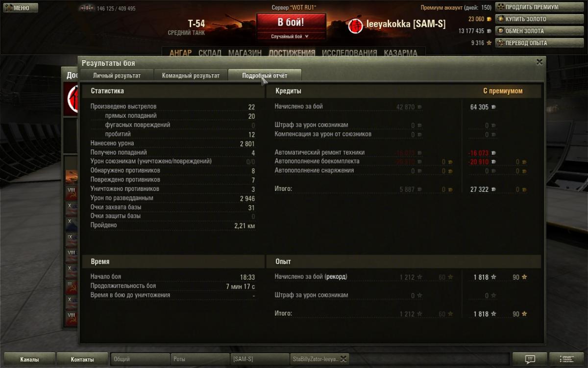
Task: Close the Результаты боя window
Action: [539, 62]
